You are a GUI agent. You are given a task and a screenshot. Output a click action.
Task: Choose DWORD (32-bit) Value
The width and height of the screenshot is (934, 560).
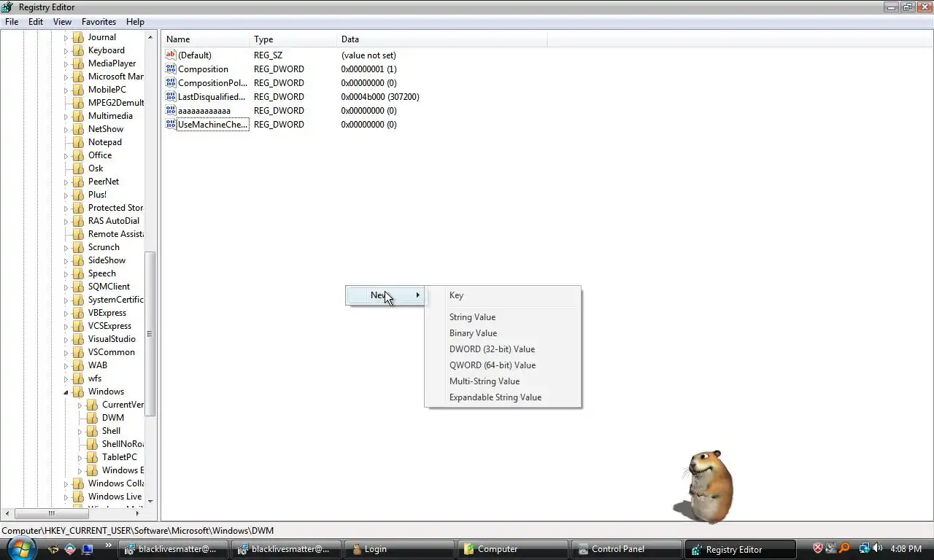point(503,349)
